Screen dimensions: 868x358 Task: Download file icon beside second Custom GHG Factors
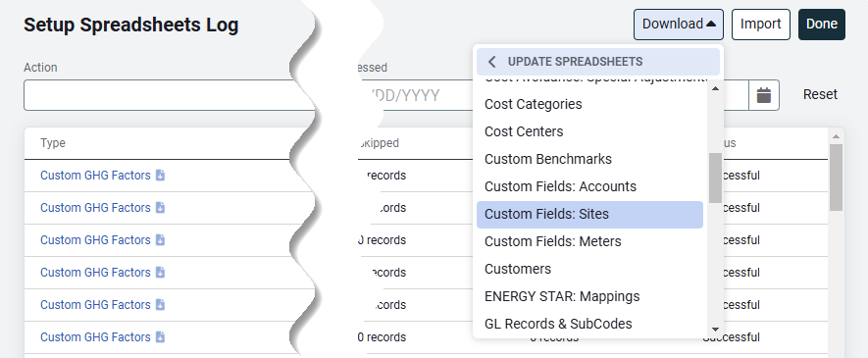160,208
